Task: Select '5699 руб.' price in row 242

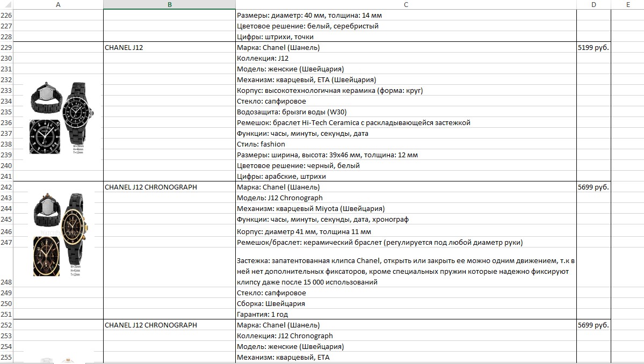Action: pos(594,187)
